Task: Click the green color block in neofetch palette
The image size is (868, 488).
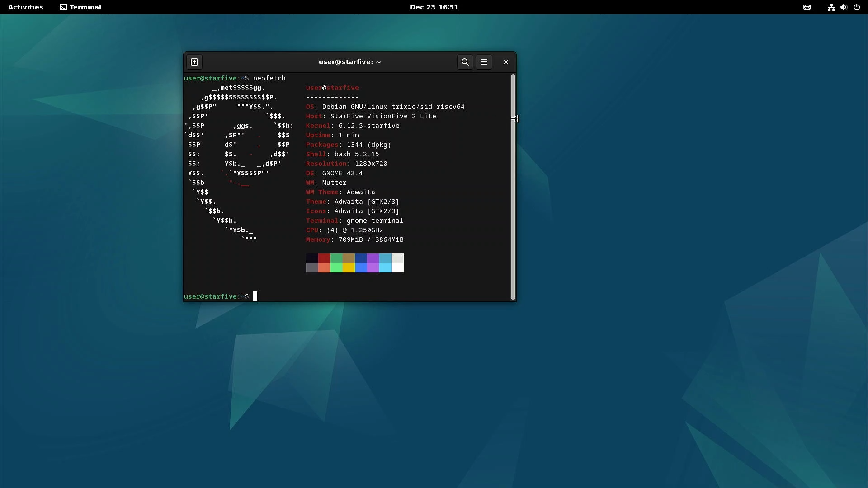Action: pyautogui.click(x=336, y=258)
